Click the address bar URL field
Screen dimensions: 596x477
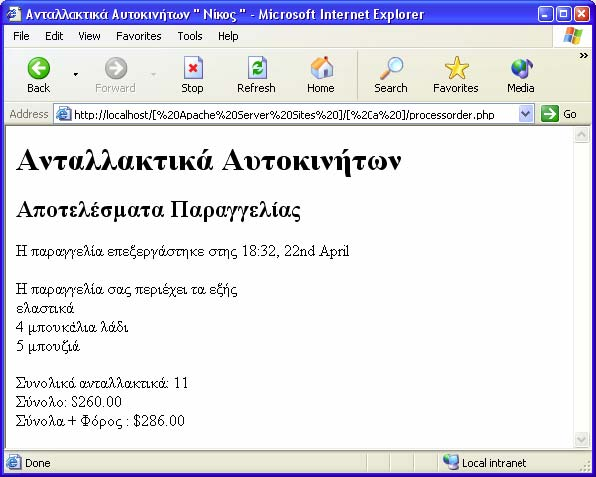(x=293, y=114)
